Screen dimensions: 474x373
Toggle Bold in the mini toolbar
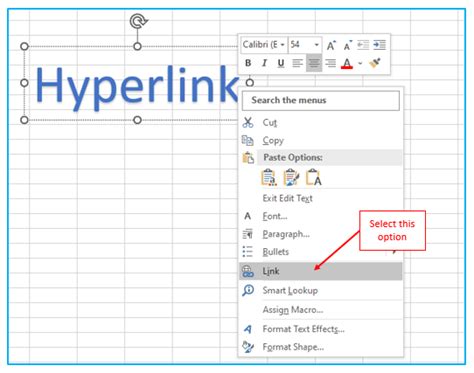[x=248, y=63]
